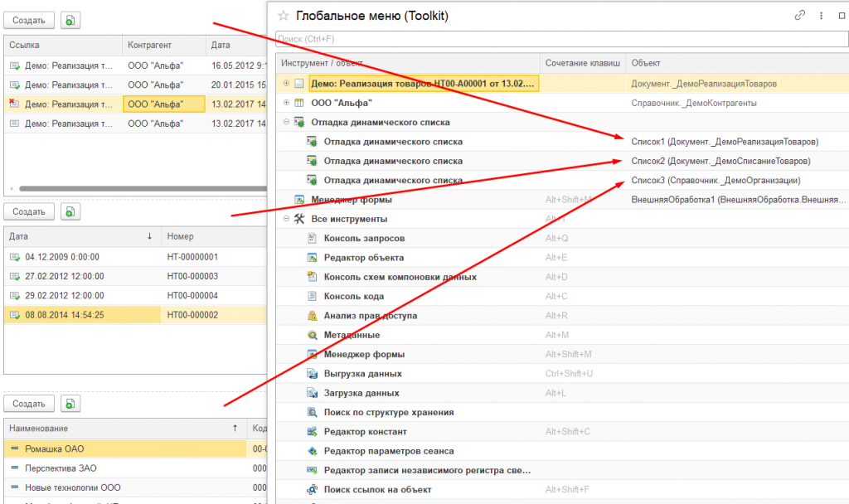Click the Метаданные magnifier icon
Image resolution: width=849 pixels, height=504 pixels.
point(313,335)
